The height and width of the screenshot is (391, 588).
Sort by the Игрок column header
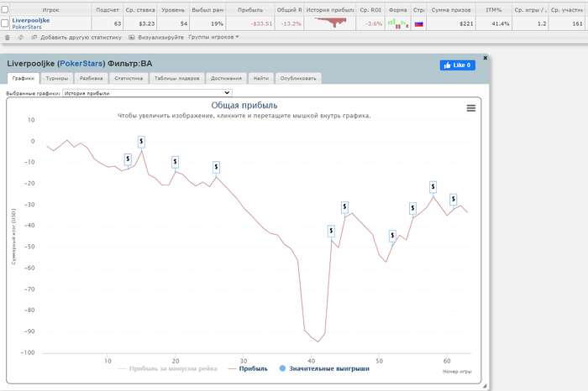click(50, 10)
